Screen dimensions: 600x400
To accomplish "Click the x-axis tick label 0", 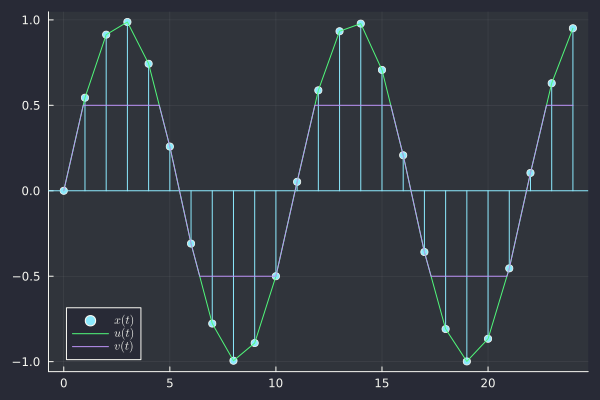I will point(64,383).
